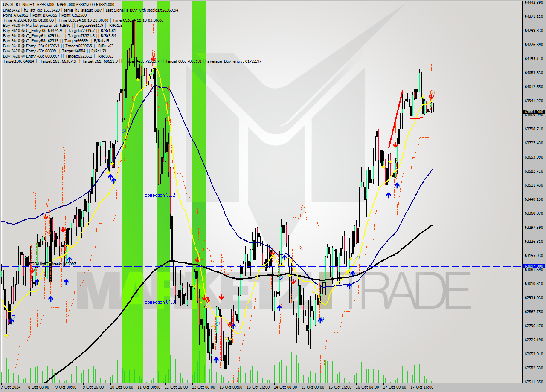Select the 'Buy %10 @ C_Entry38: 63474.9' line
The width and height of the screenshot is (546, 392).
pyautogui.click(x=59, y=30)
